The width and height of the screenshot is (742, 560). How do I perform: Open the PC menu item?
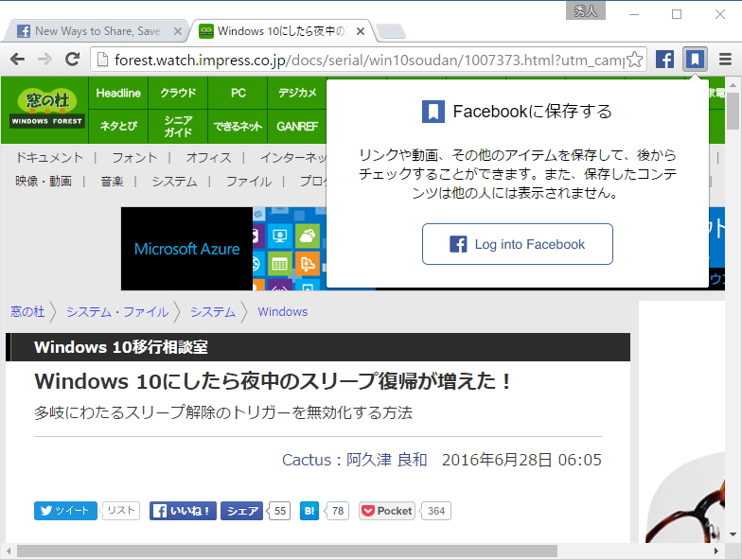(x=238, y=93)
